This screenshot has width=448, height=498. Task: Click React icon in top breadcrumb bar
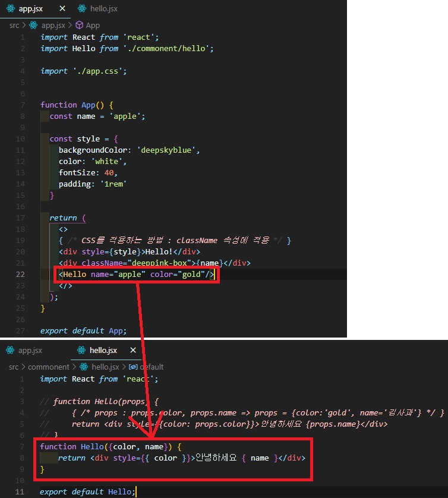(x=33, y=25)
